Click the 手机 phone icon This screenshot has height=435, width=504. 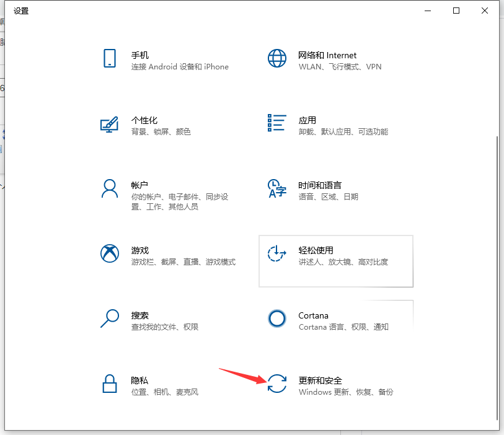[x=110, y=58]
